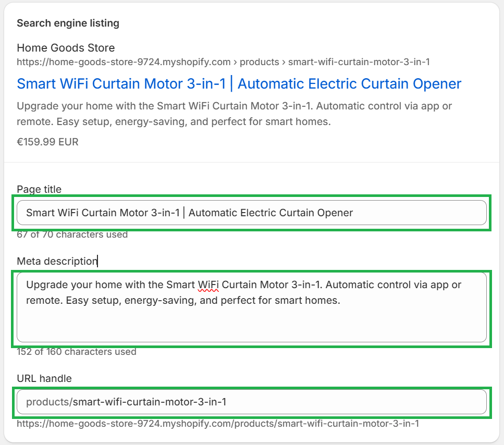Screen dimensions: 504x445
Task: Click the Search engine listing heading
Action: click(x=68, y=23)
